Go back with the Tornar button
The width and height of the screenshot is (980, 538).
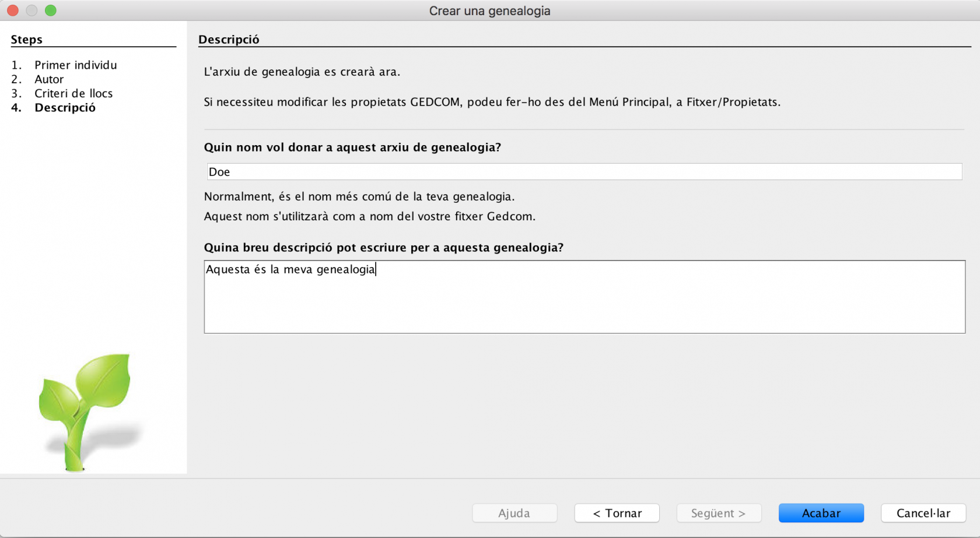click(x=617, y=513)
